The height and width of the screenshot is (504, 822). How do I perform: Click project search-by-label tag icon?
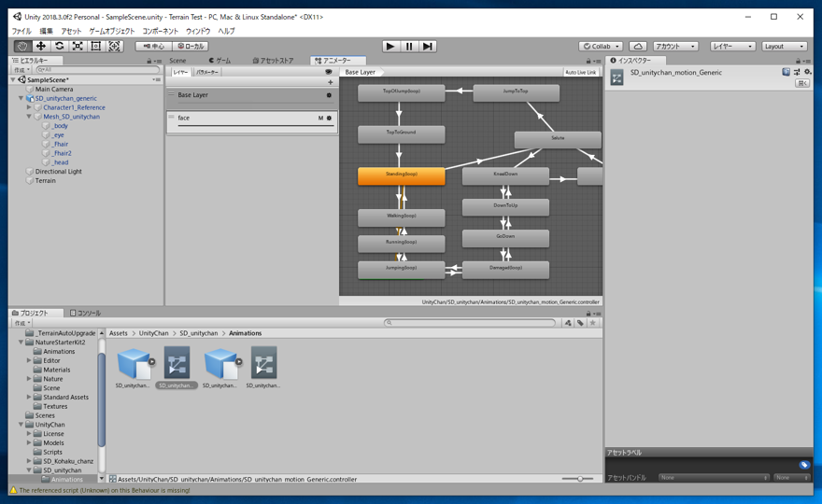click(580, 323)
